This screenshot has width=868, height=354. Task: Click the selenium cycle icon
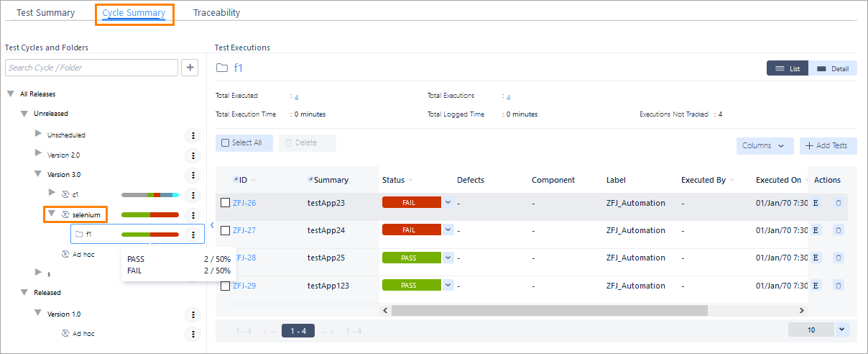pos(65,214)
